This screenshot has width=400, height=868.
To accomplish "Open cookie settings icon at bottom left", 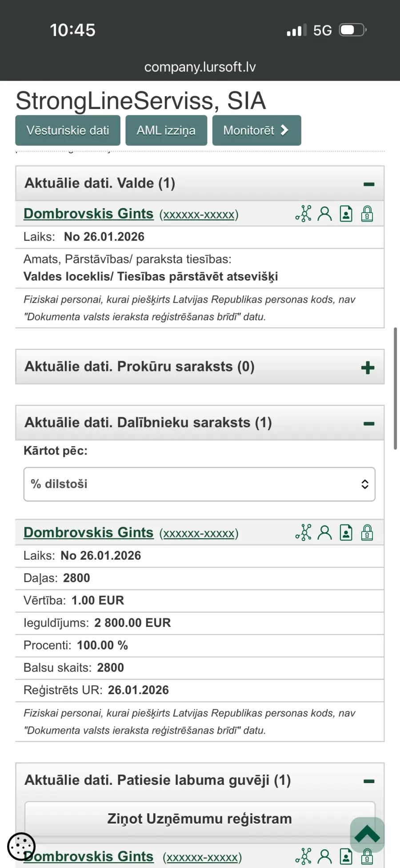I will pyautogui.click(x=21, y=846).
